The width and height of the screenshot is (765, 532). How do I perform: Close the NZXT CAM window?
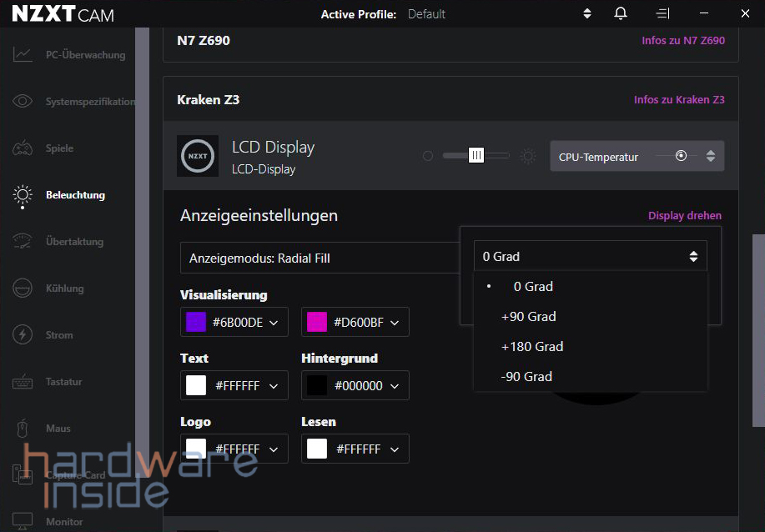coord(745,13)
